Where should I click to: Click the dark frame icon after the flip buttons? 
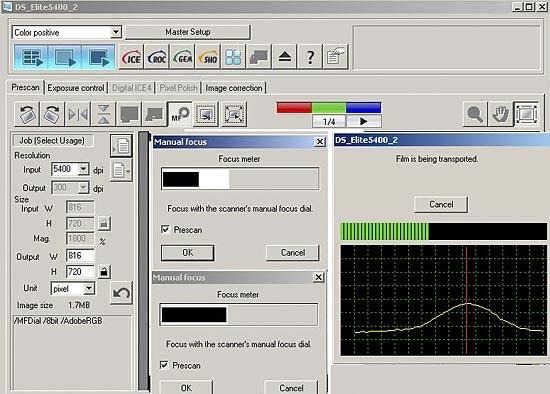pos(129,114)
